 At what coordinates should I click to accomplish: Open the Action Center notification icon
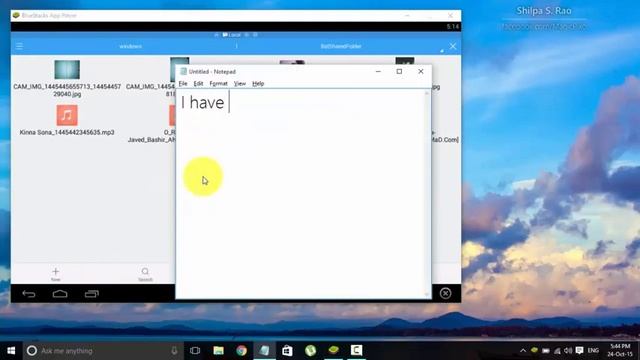[579, 351]
